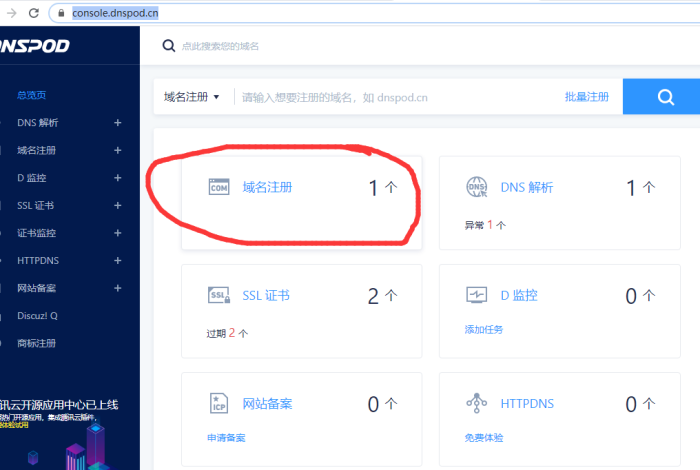Click the 申请备案 link
The height and width of the screenshot is (470, 700).
[226, 438]
